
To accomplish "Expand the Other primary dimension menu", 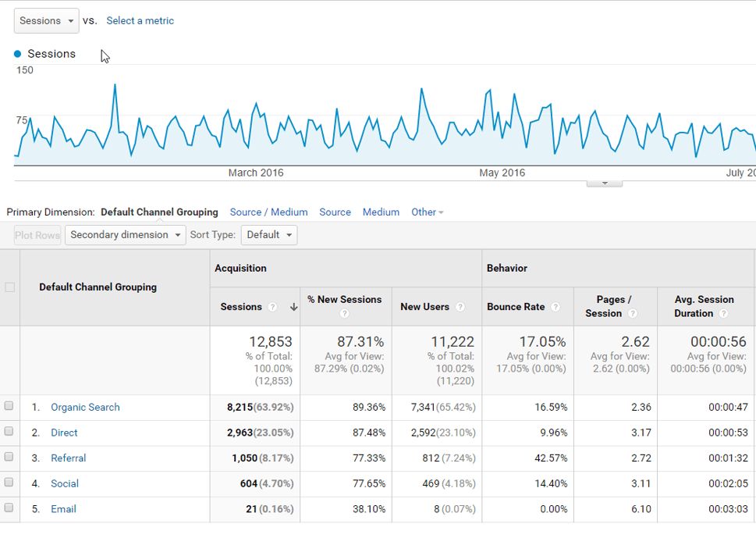I will coord(428,212).
